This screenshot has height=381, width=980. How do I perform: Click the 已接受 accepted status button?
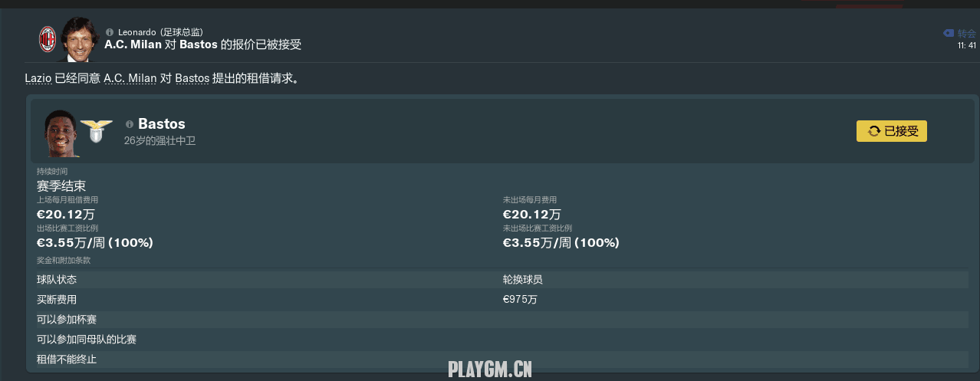click(892, 131)
